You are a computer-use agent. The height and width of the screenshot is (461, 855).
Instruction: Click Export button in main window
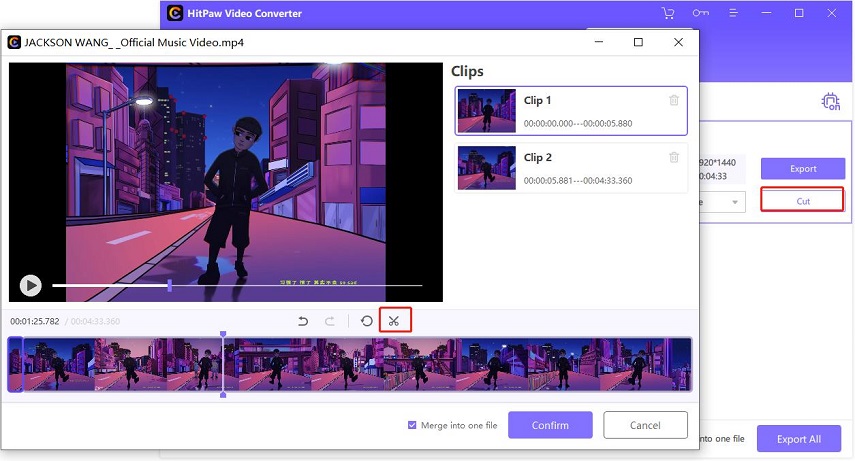pos(803,169)
